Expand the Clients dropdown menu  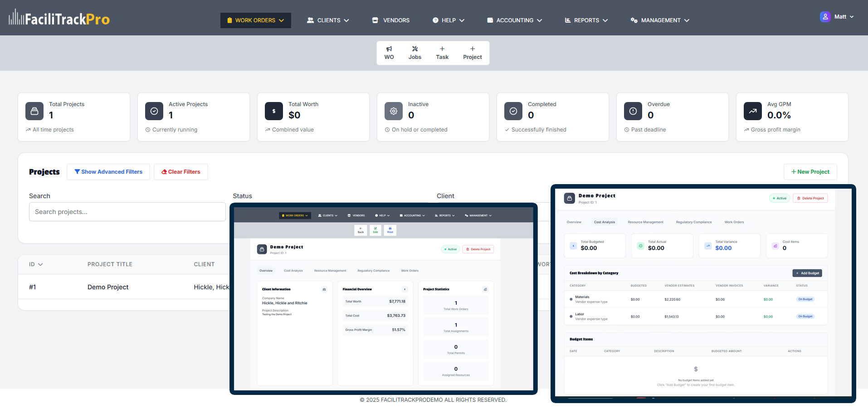coord(328,20)
